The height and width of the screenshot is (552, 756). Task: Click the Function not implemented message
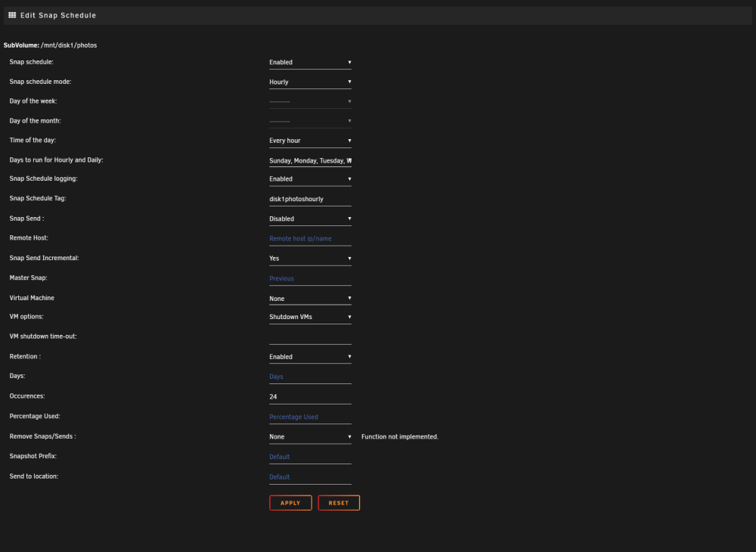[x=400, y=437]
